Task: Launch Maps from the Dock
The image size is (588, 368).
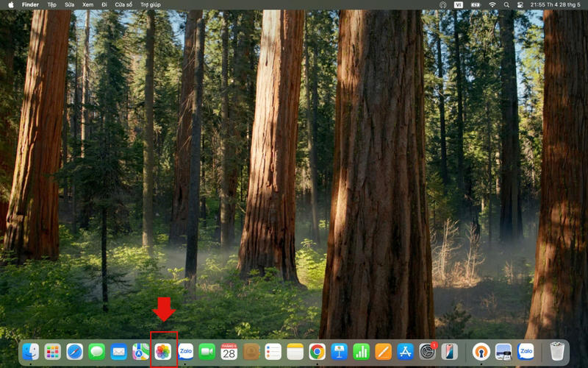Action: [x=140, y=352]
